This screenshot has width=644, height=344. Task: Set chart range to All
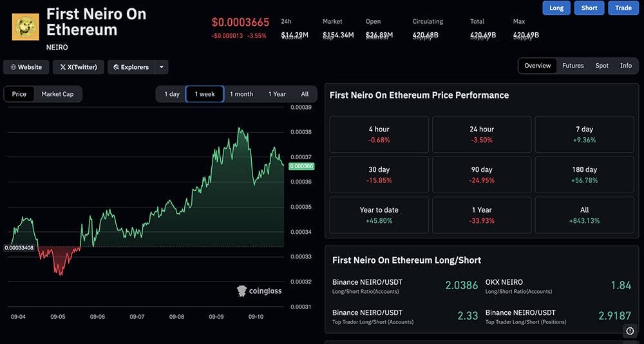[305, 94]
